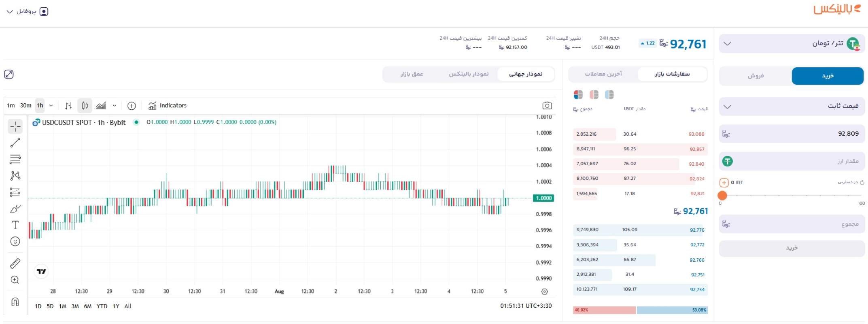The width and height of the screenshot is (868, 324).
Task: Select the Buy tab
Action: click(828, 76)
